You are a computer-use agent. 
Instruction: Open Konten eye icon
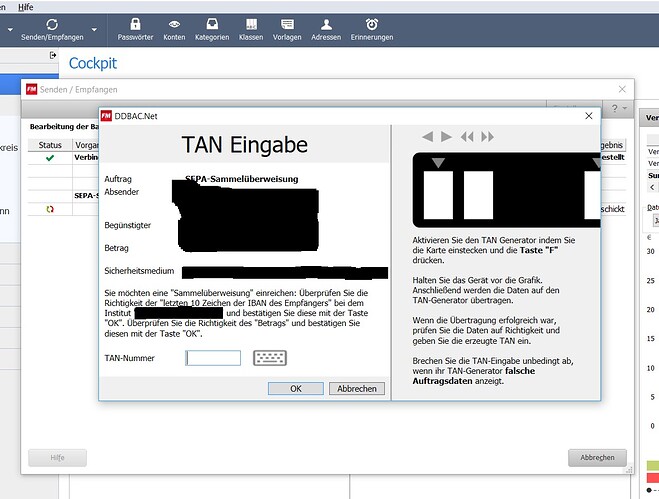(x=174, y=24)
